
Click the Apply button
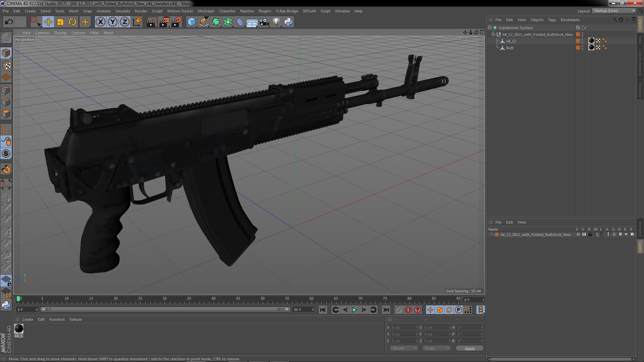point(470,349)
